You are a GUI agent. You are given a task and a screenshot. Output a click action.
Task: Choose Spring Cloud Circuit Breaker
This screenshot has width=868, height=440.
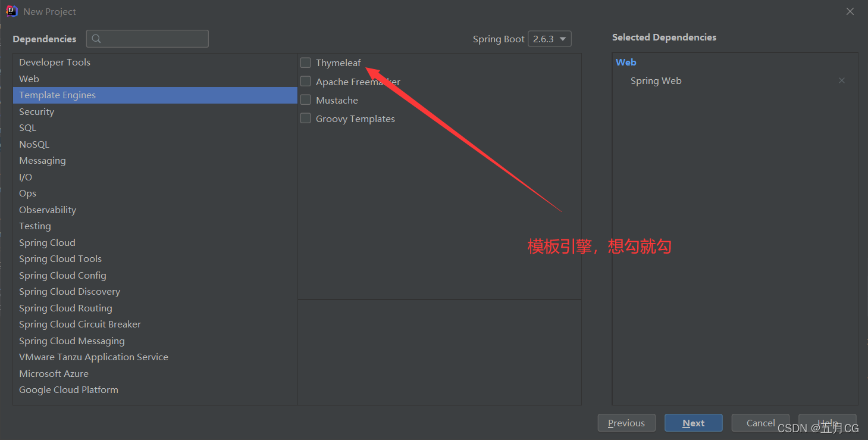[155, 324]
